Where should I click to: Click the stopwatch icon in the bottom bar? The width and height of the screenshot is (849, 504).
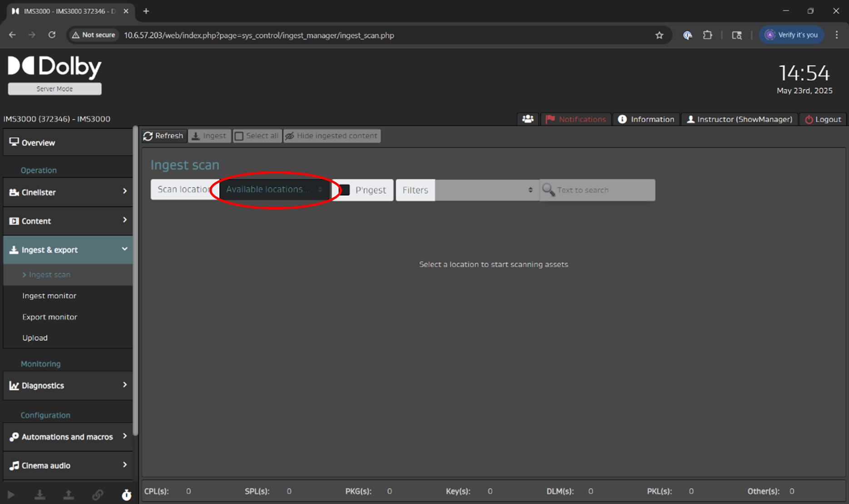click(x=127, y=495)
